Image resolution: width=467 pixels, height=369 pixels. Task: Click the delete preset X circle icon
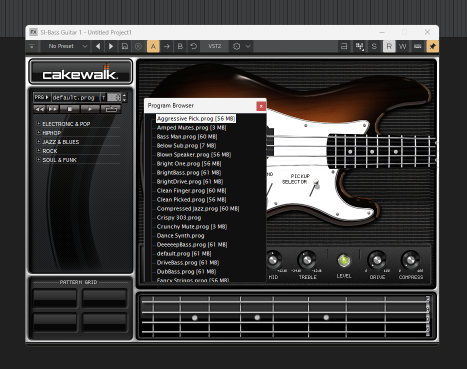point(138,46)
